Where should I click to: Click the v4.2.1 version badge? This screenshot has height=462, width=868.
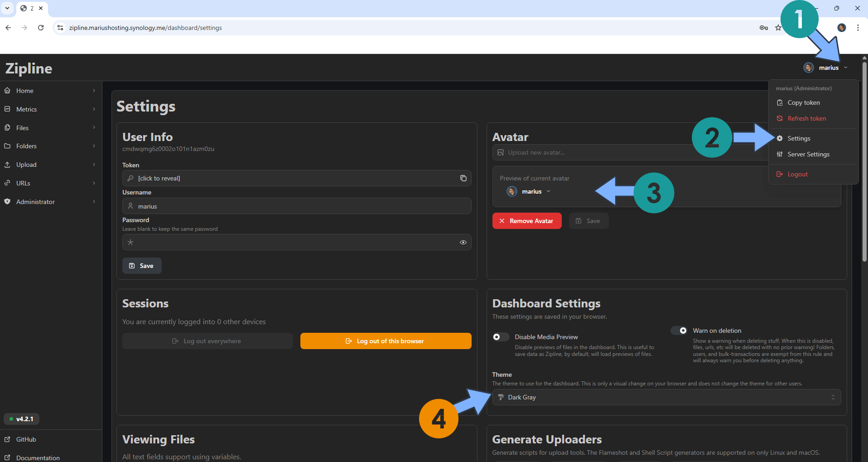pyautogui.click(x=21, y=419)
